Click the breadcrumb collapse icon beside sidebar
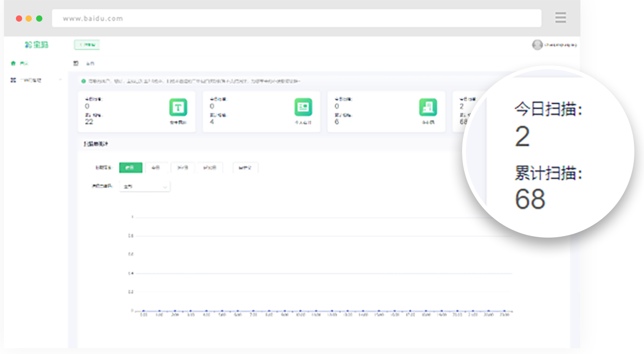The image size is (644, 354). [76, 63]
